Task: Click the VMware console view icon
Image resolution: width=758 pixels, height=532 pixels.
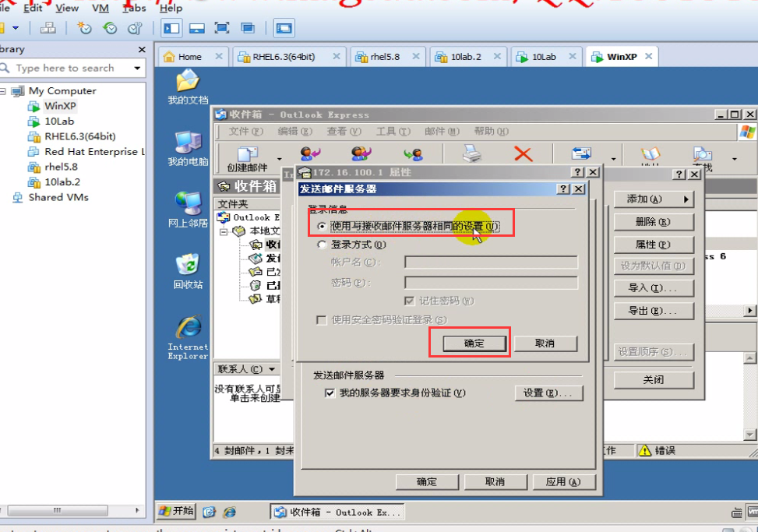Action: click(284, 28)
